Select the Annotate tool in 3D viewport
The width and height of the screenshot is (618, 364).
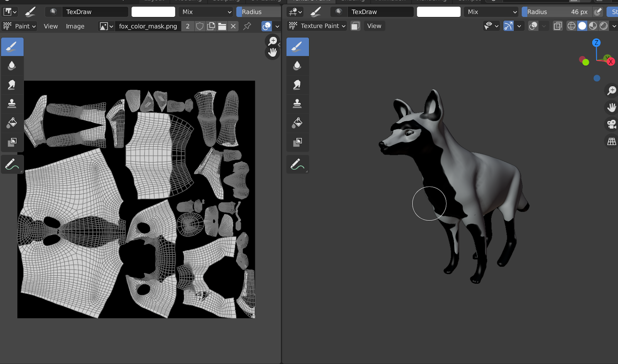pos(297,164)
